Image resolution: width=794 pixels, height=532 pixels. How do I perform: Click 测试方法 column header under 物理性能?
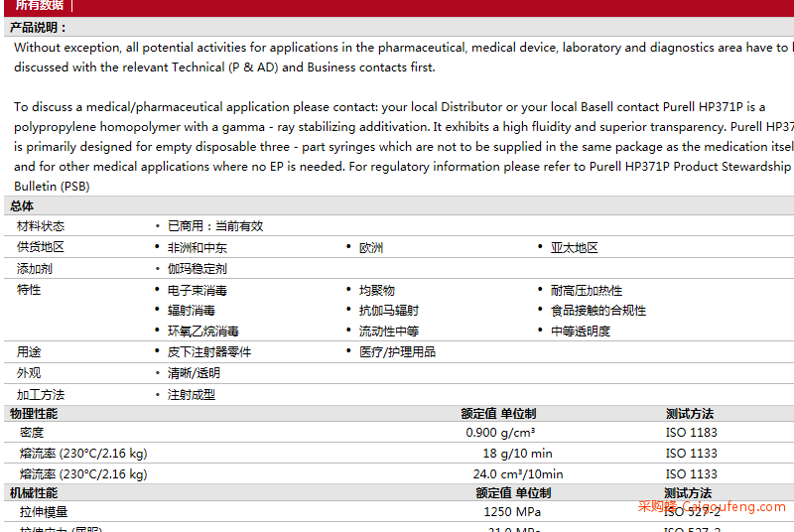coord(690,414)
